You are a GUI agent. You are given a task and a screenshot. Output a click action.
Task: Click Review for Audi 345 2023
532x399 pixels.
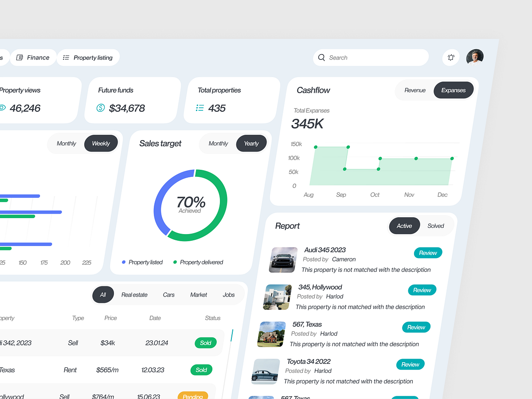(x=427, y=252)
